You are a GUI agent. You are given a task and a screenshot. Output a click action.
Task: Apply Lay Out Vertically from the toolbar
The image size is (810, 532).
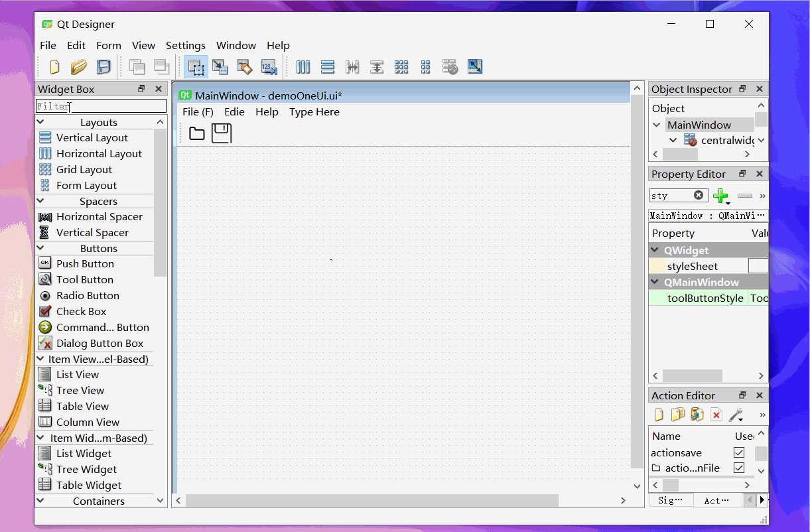[x=328, y=66]
